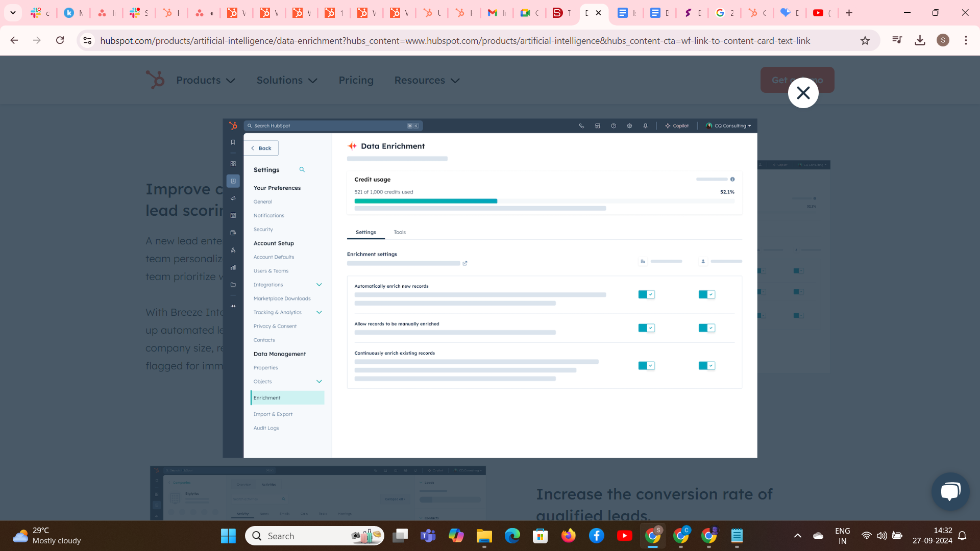
Task: Click Search HubSpot field in screenshot
Action: (x=333, y=126)
